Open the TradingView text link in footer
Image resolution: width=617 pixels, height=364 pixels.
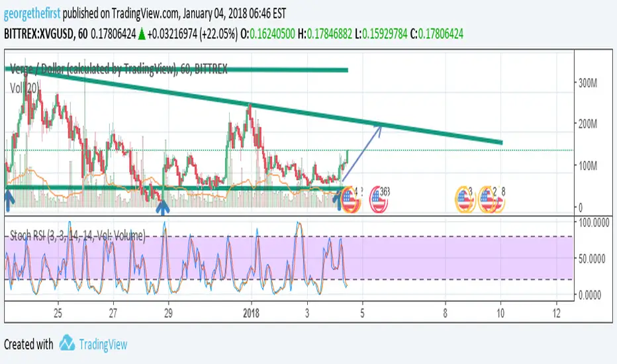103,345
